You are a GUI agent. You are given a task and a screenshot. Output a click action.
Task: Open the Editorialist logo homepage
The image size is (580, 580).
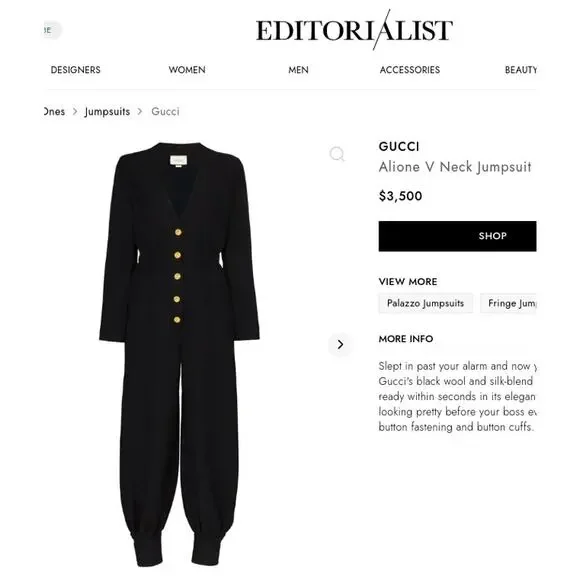[x=354, y=30]
